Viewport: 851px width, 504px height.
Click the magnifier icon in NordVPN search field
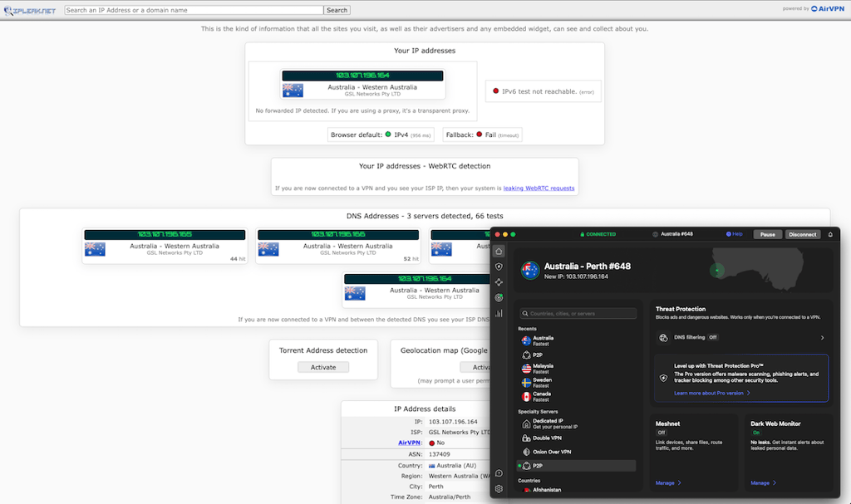click(525, 314)
